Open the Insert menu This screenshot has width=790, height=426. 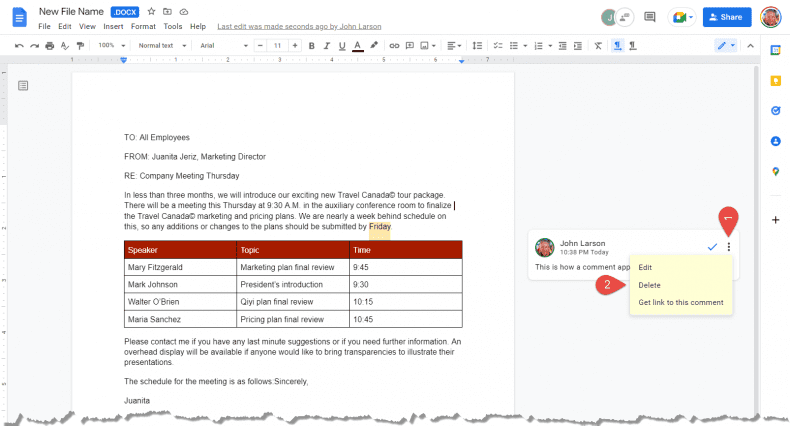tap(113, 26)
